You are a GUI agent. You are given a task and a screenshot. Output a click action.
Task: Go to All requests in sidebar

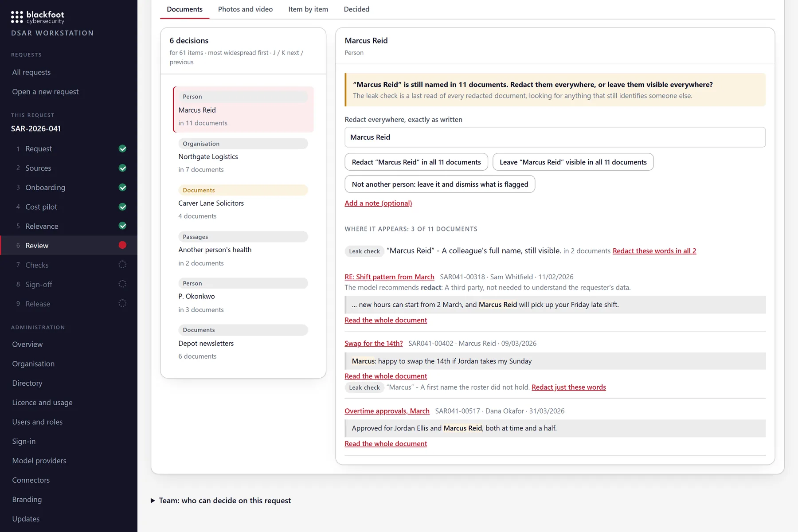point(31,72)
